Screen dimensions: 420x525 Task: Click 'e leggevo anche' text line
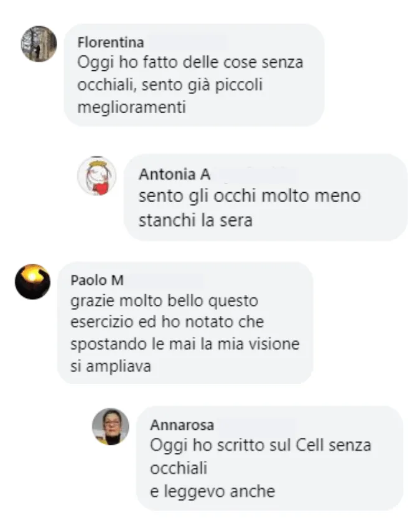(x=213, y=491)
